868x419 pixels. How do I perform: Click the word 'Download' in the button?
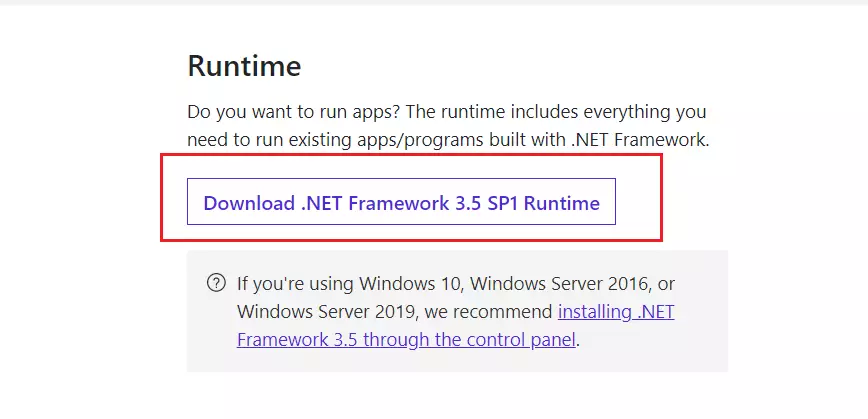pos(249,203)
